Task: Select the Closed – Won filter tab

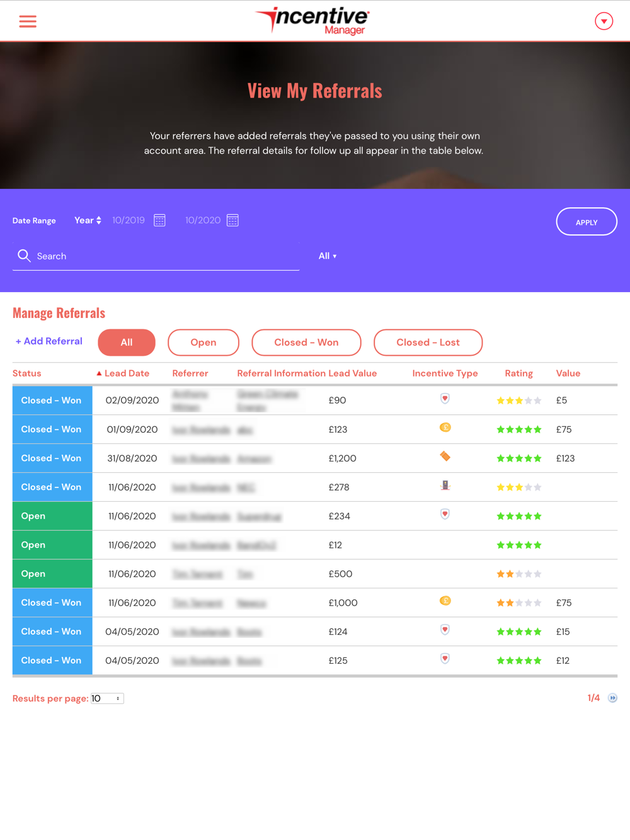Action: tap(306, 343)
